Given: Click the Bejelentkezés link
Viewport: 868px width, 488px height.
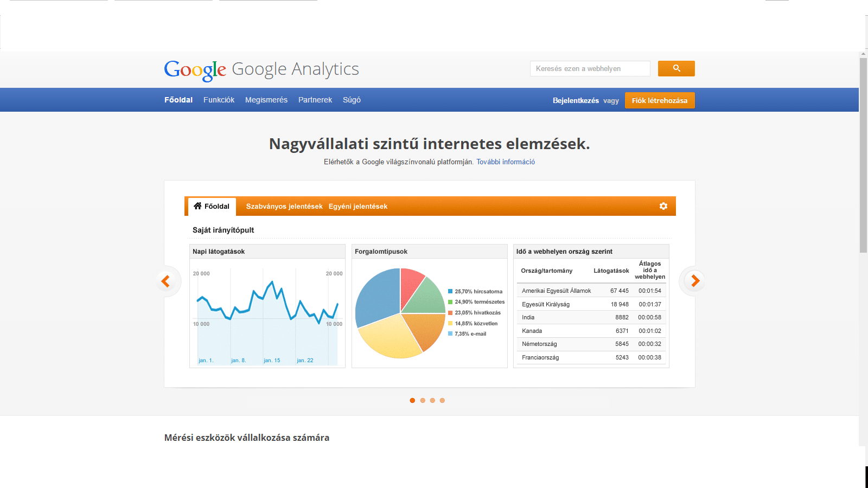Looking at the screenshot, I should tap(576, 100).
